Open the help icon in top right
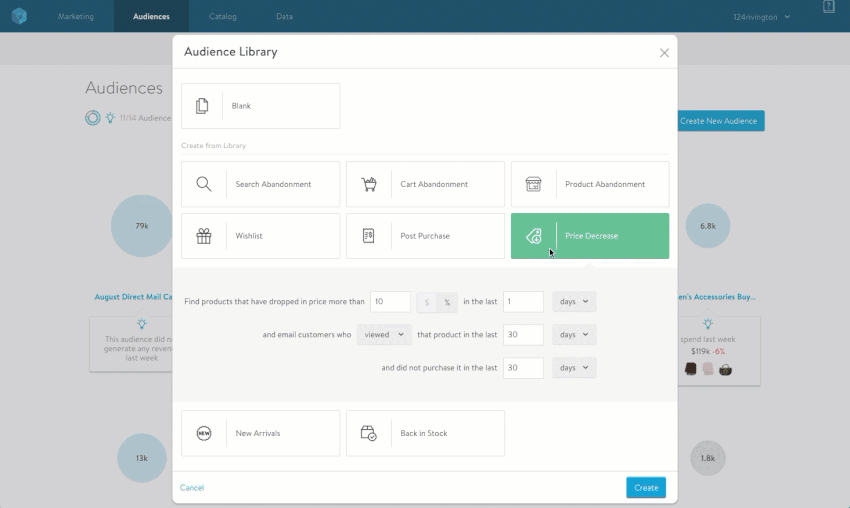Image resolution: width=850 pixels, height=508 pixels. [828, 7]
